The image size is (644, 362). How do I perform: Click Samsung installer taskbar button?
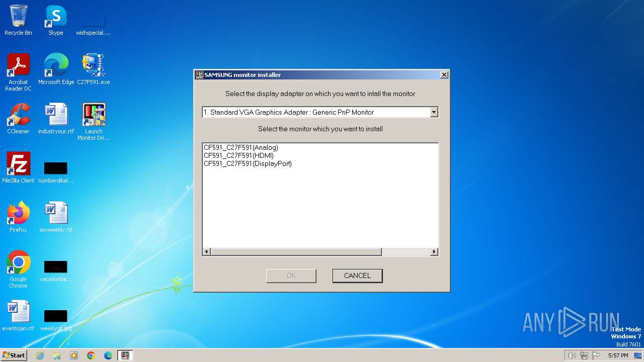tap(125, 355)
